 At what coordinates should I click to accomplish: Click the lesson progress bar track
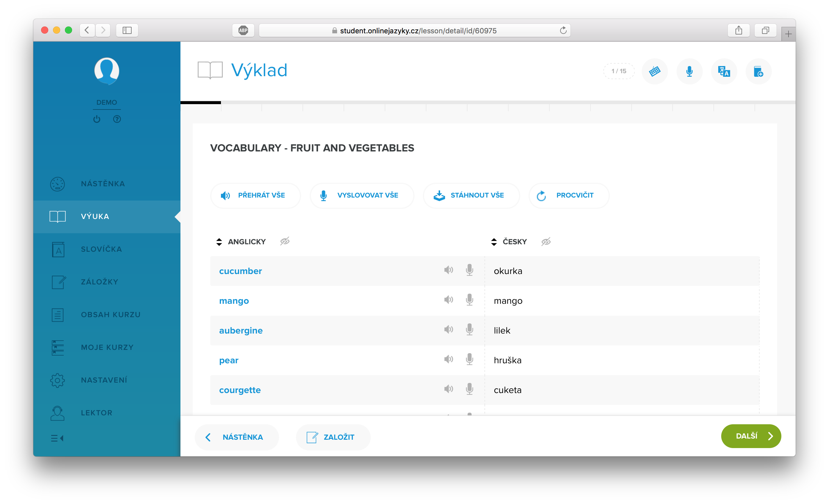[x=488, y=102]
